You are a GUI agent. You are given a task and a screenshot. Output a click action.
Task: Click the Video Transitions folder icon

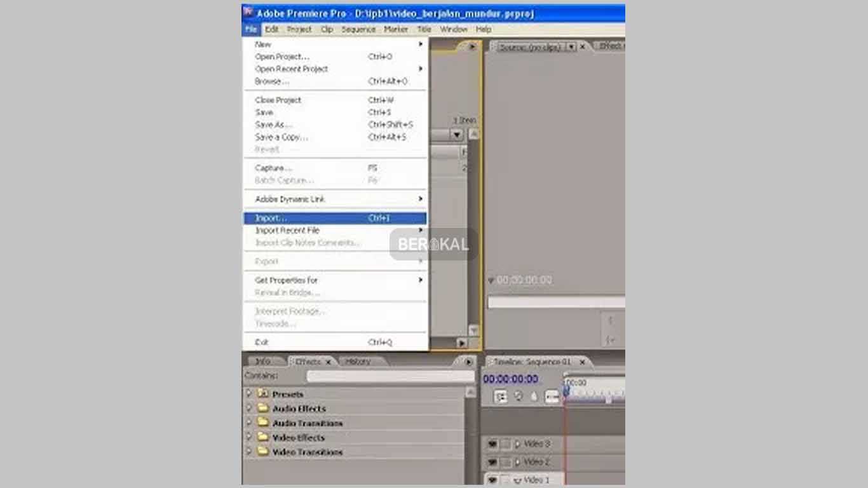[x=264, y=452]
